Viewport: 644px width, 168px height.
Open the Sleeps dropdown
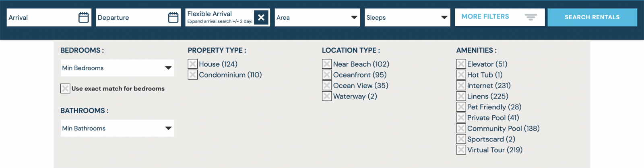[x=407, y=17]
